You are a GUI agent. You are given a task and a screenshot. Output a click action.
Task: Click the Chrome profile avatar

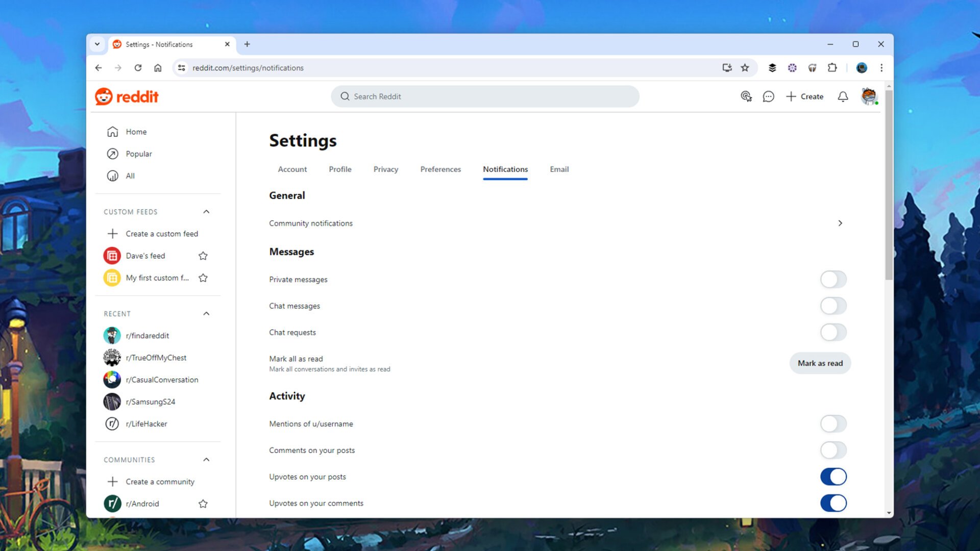point(862,68)
